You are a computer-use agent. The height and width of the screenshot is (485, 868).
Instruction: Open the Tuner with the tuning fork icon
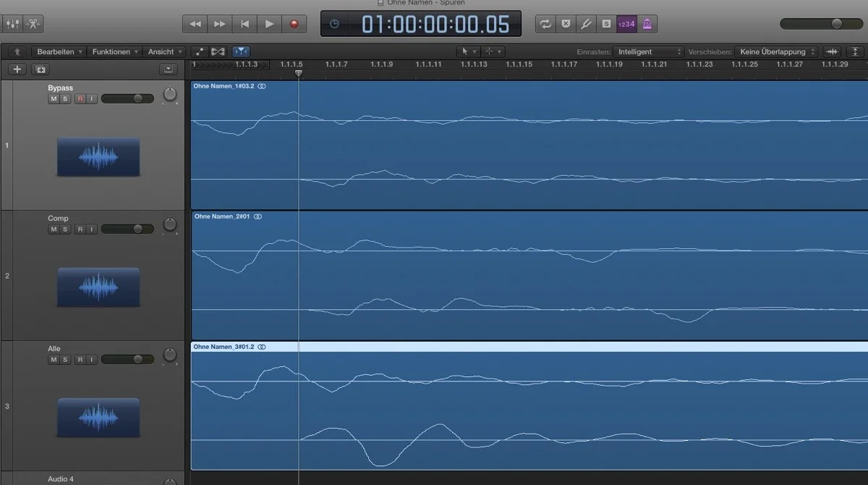(587, 24)
